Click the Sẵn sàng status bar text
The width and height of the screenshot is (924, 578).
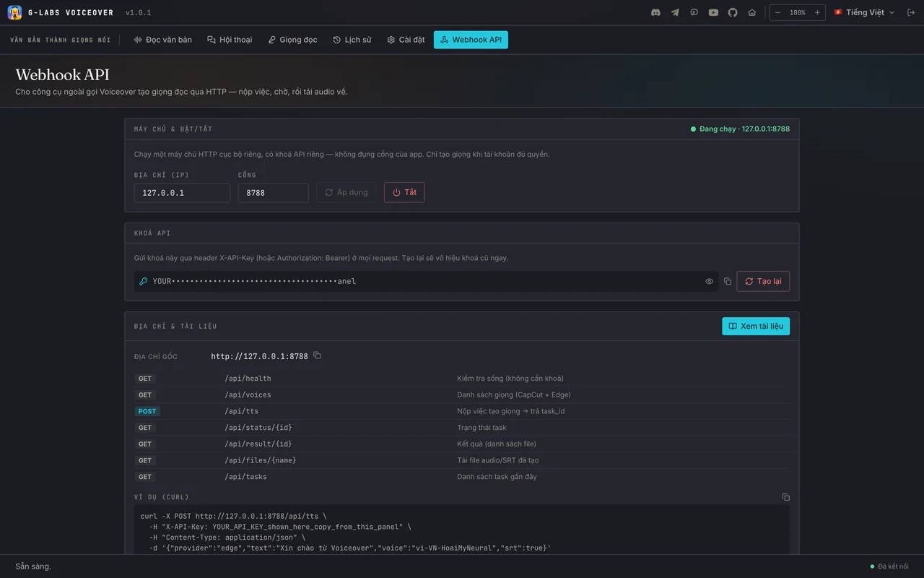(33, 566)
